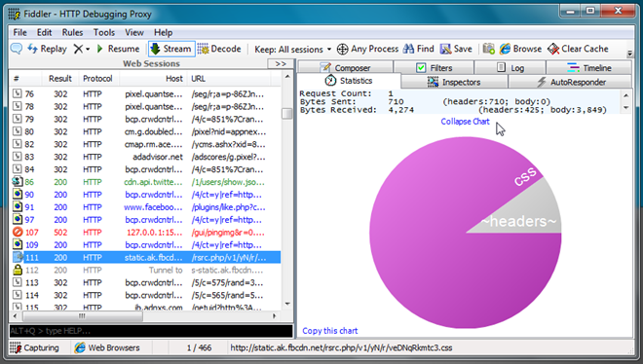This screenshot has width=643, height=364.
Task: Replay the selected session
Action: pyautogui.click(x=47, y=49)
